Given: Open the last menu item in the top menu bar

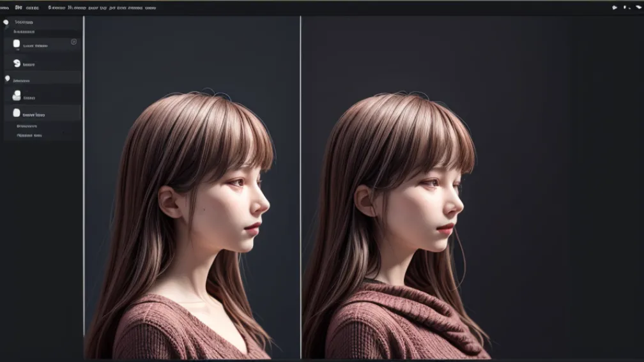Looking at the screenshot, I should 150,8.
